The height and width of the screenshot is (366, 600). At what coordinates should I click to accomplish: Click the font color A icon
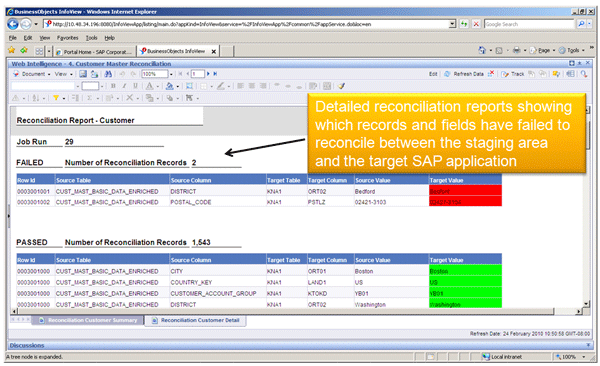tap(150, 86)
